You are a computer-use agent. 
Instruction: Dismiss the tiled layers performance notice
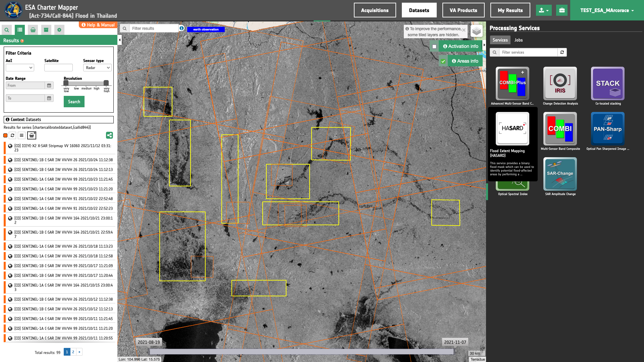tap(464, 30)
